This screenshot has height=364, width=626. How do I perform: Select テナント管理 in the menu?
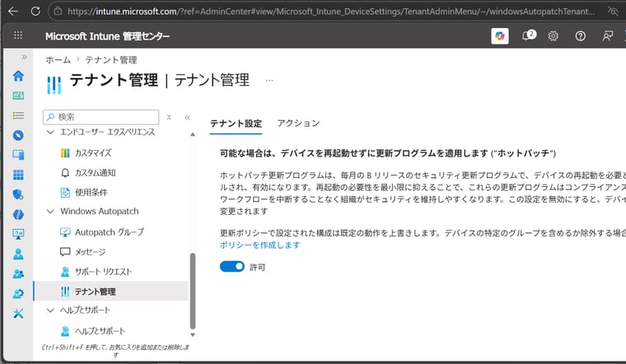(111, 292)
